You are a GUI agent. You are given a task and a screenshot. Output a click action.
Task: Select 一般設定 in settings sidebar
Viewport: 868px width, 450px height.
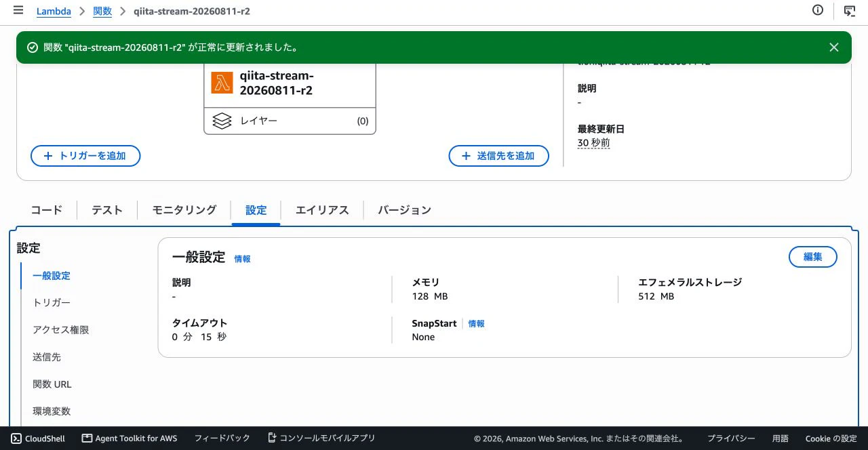(x=52, y=276)
